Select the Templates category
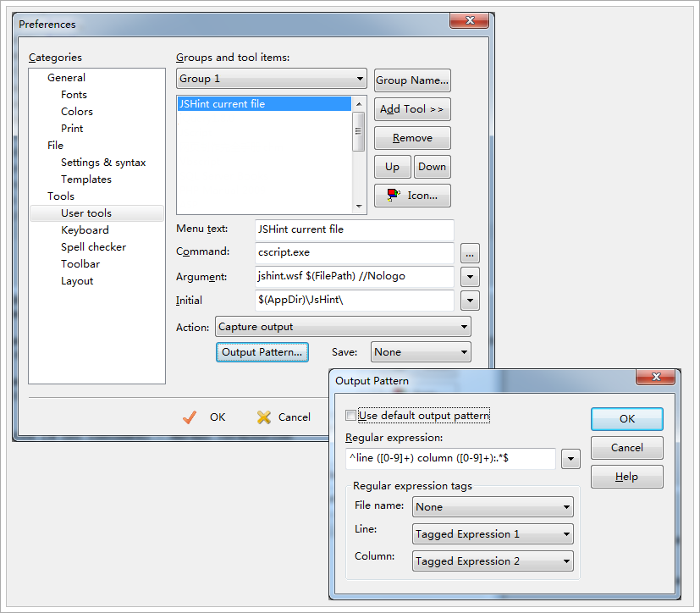Screen dimensions: 700x613 (x=86, y=179)
